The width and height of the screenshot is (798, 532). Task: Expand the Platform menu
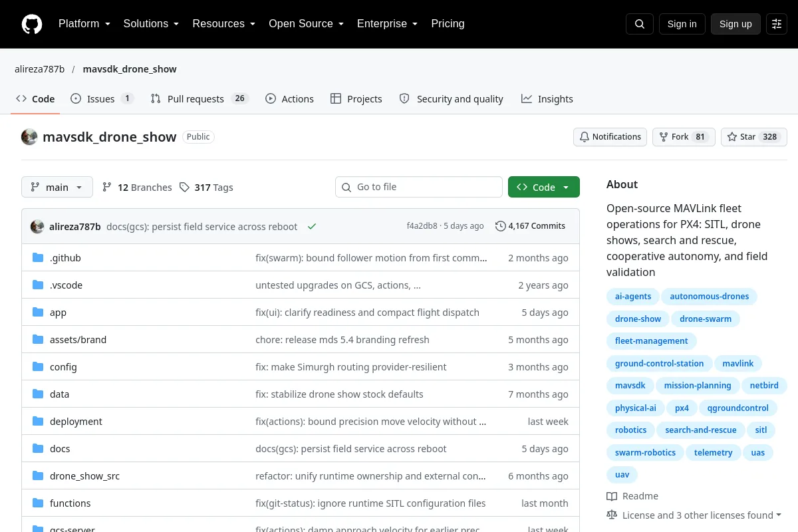pos(84,24)
